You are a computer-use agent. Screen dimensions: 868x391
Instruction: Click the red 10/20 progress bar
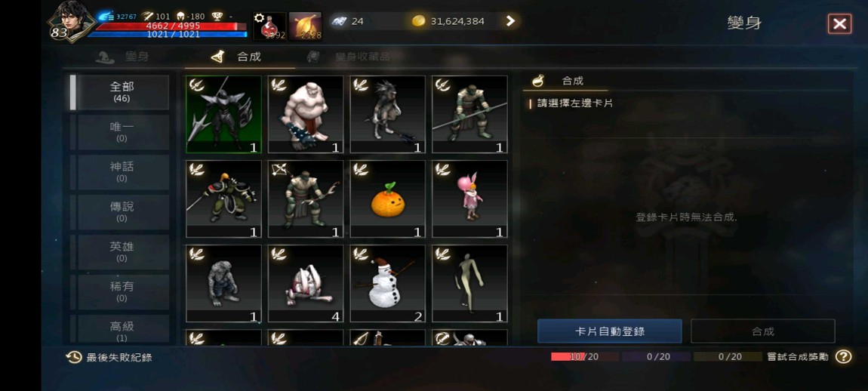pyautogui.click(x=584, y=357)
